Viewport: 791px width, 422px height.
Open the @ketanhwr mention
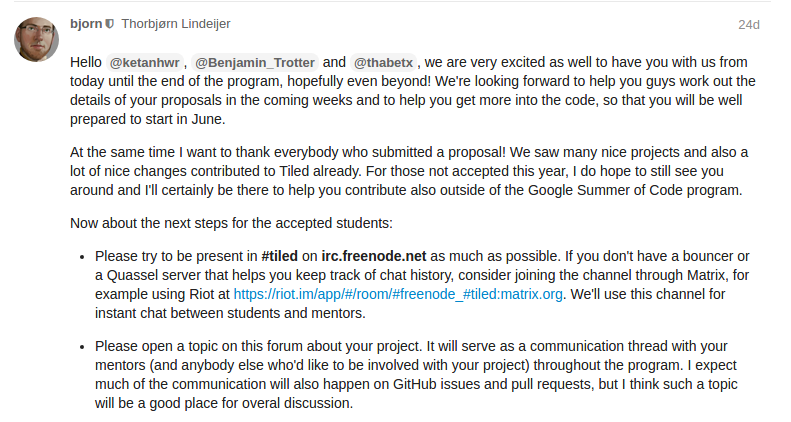144,63
